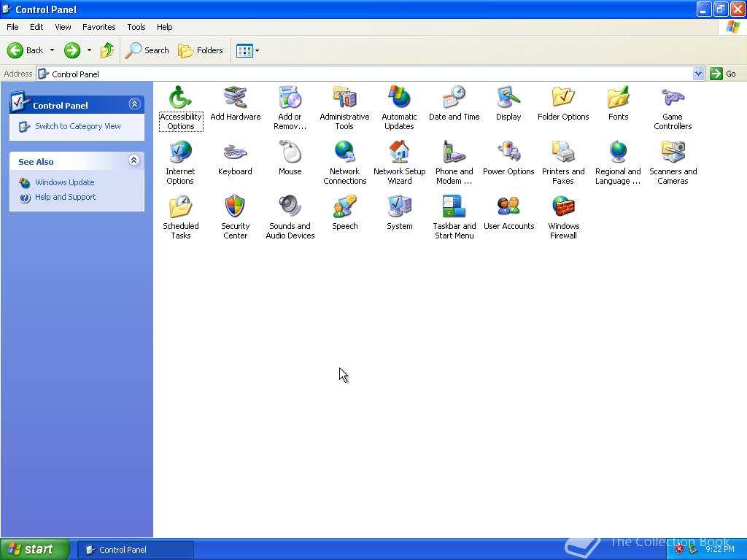Expand the address bar dropdown arrow
The height and width of the screenshot is (560, 747).
698,74
